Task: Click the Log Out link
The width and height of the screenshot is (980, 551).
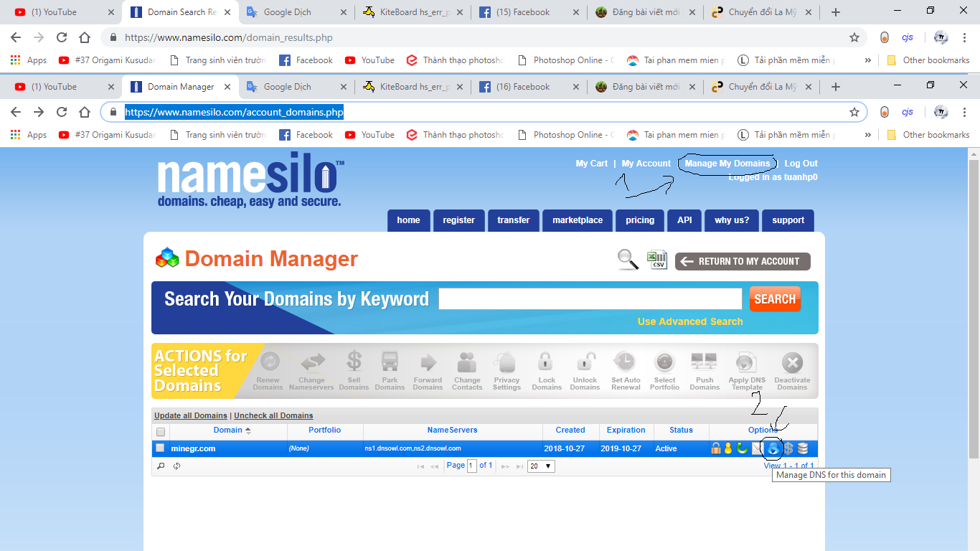Action: coord(801,164)
